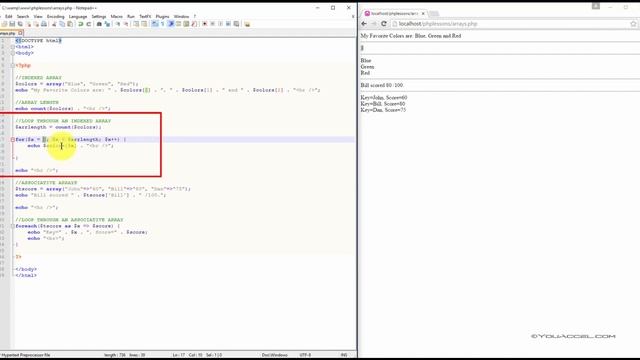
Task: Click the browser Forward arrow button
Action: pyautogui.click(x=374, y=24)
